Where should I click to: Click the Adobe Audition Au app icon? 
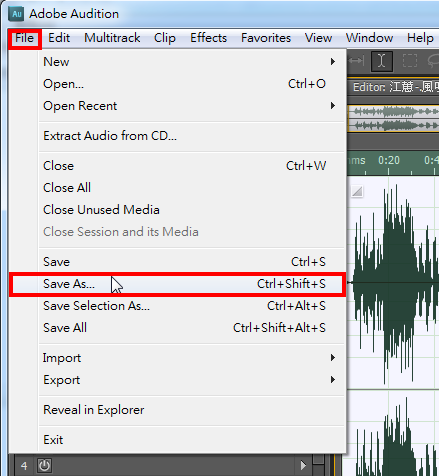pos(16,14)
